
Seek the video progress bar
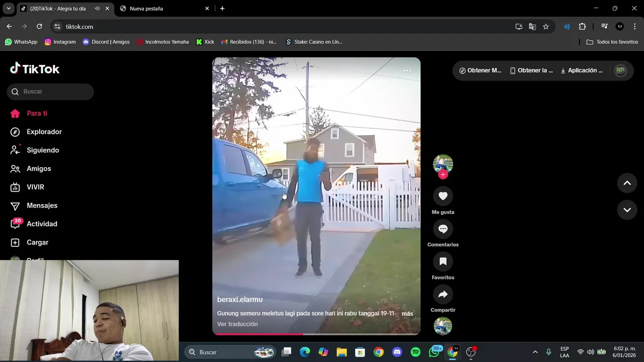pos(316,334)
